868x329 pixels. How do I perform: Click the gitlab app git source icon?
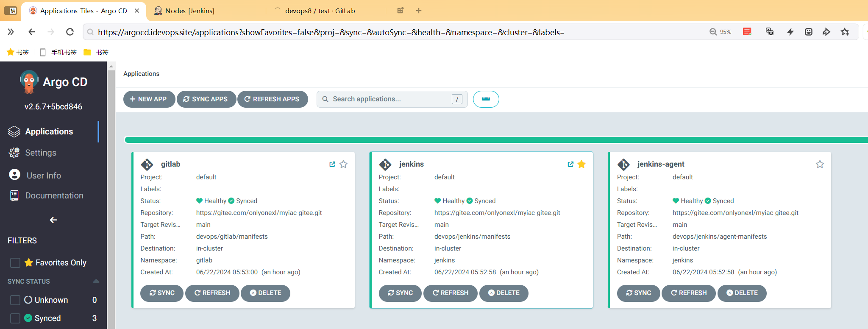tap(147, 164)
